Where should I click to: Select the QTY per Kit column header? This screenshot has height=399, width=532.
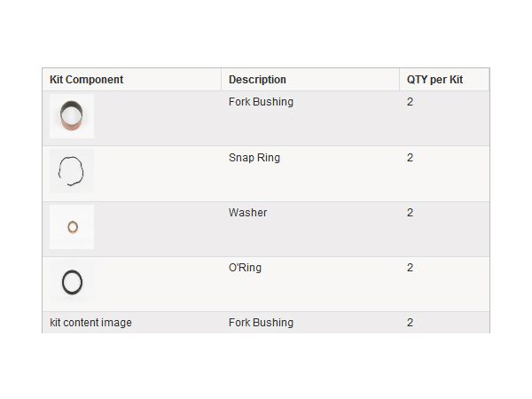[x=434, y=80]
